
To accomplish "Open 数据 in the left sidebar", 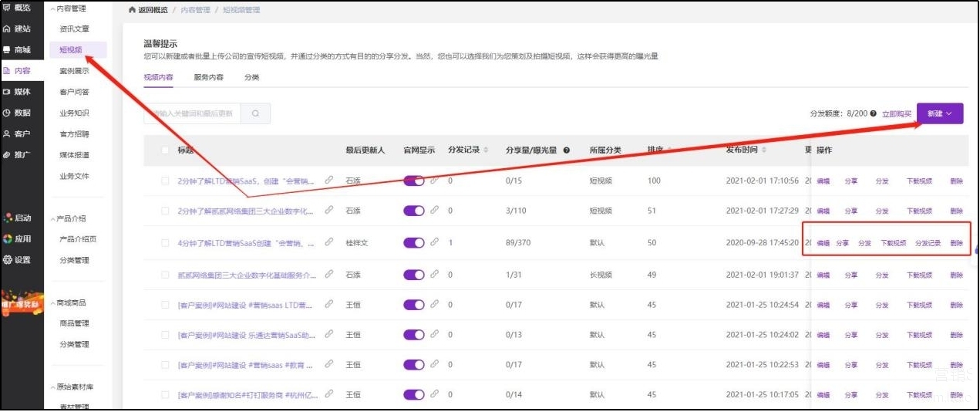I will (x=17, y=113).
